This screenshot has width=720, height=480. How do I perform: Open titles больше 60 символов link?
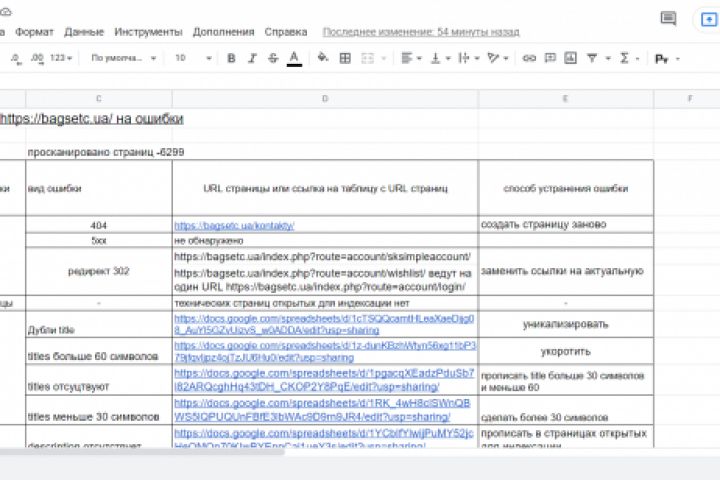(325, 351)
